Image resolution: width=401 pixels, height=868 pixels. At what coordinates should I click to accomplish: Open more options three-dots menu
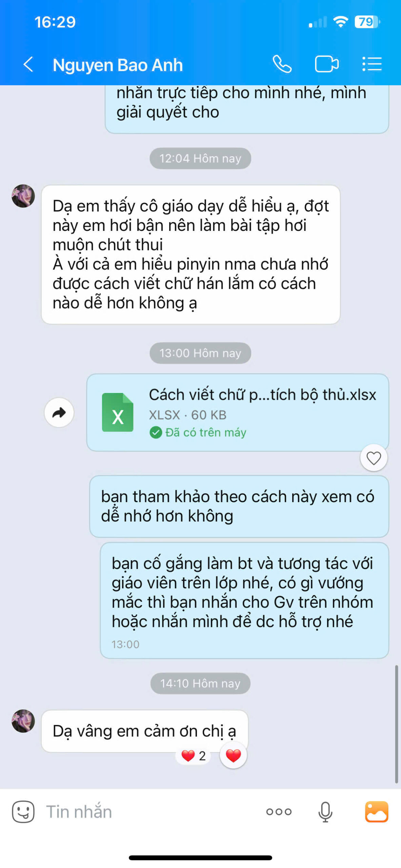[x=279, y=812]
